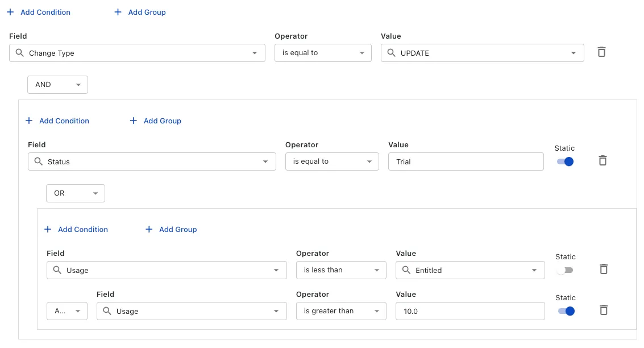Image resolution: width=644 pixels, height=348 pixels.
Task: Click top-level Add Group link
Action: click(140, 13)
